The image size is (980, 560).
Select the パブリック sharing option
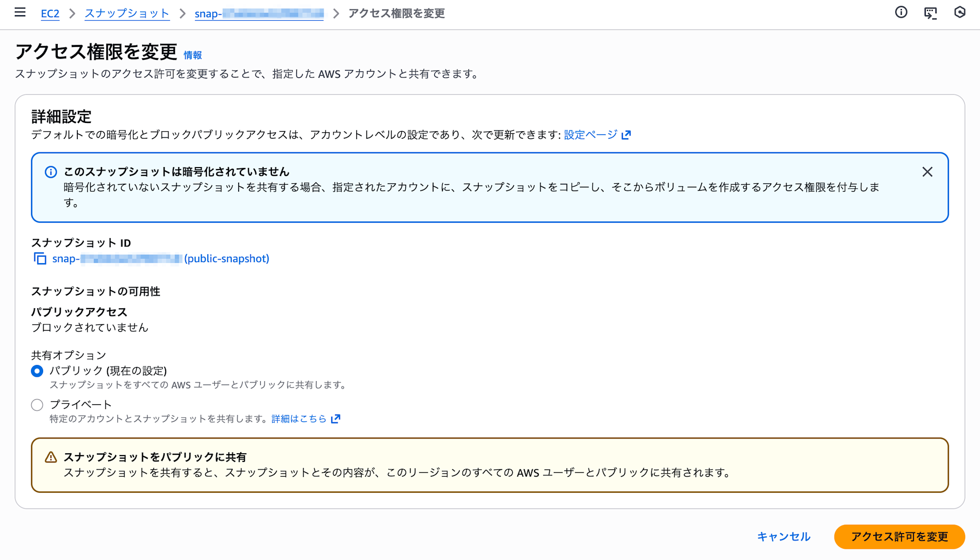(x=37, y=371)
